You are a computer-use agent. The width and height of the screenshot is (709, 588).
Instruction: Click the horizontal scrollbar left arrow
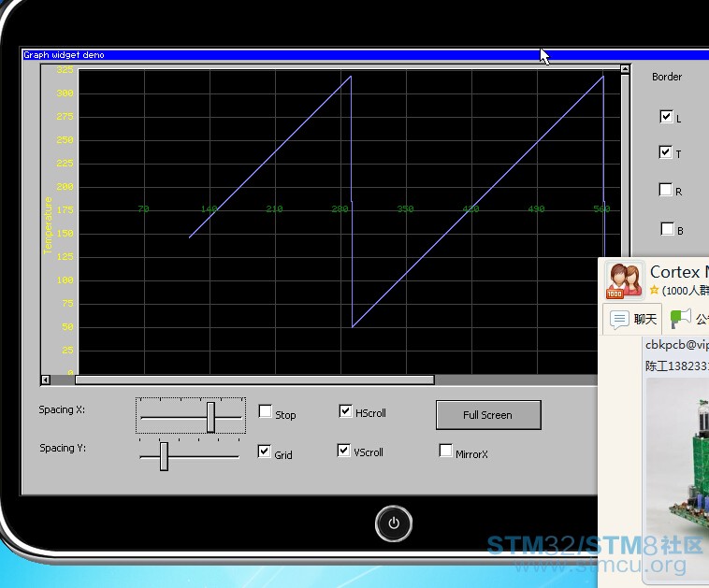pos(46,380)
